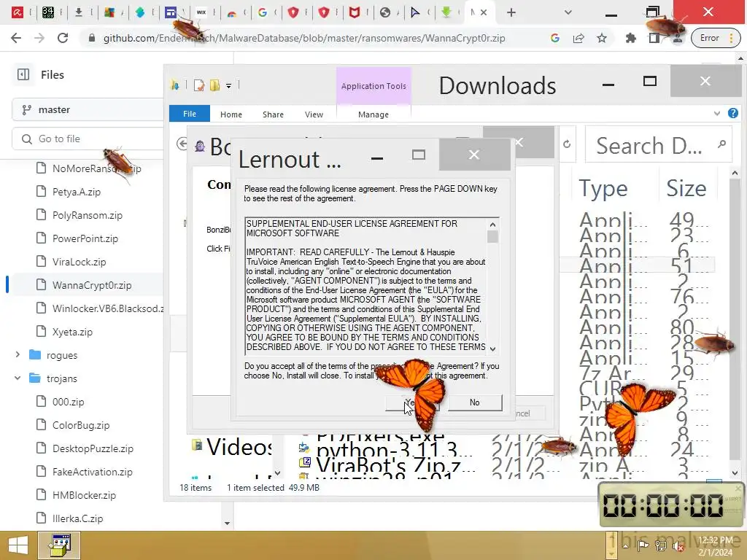This screenshot has height=560, width=747.
Task: Open explorer Help question mark icon
Action: [733, 113]
